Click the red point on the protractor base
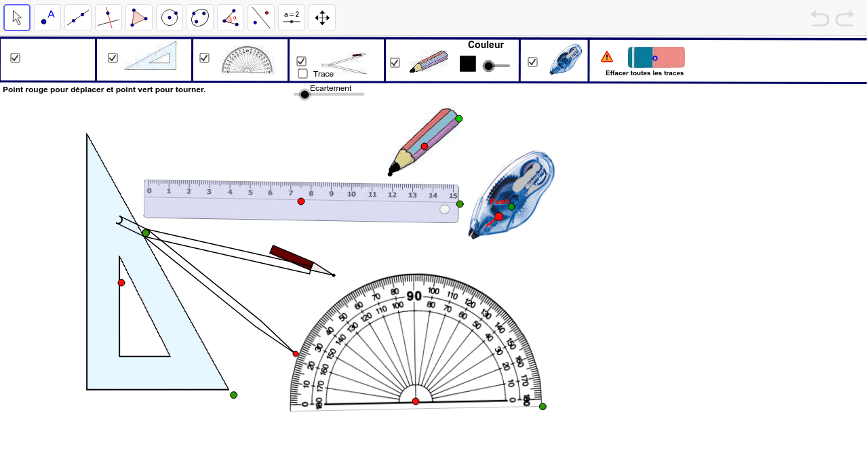Screen dimensions: 868x461 click(x=416, y=401)
